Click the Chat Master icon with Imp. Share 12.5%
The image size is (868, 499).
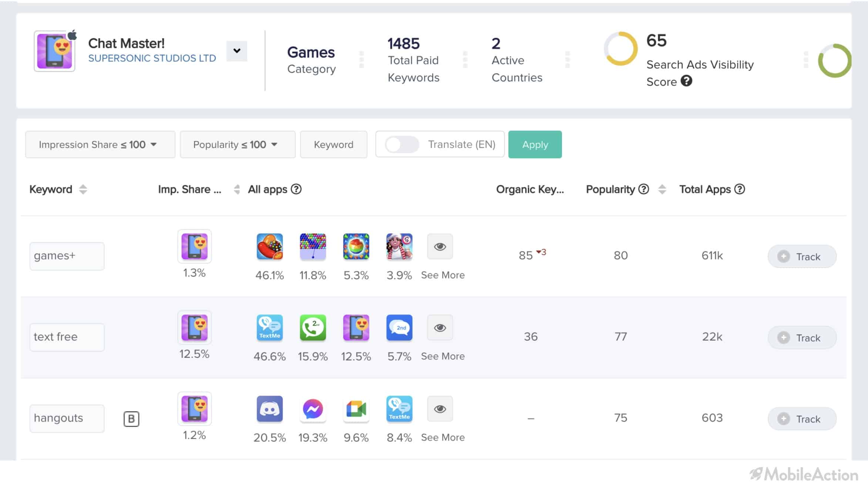click(195, 328)
